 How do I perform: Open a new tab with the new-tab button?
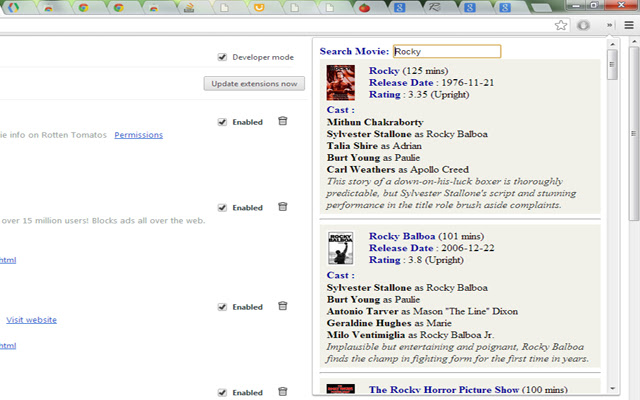[x=541, y=8]
